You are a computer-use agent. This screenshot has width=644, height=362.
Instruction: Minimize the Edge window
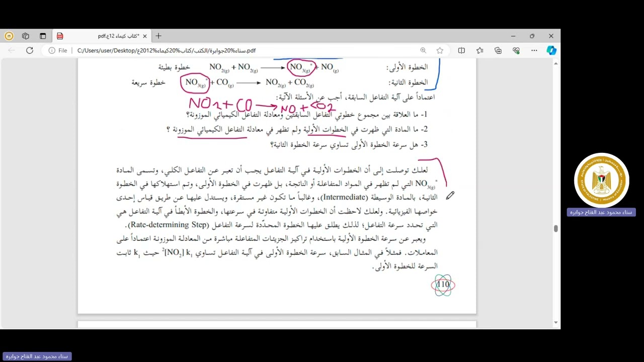pos(513,36)
